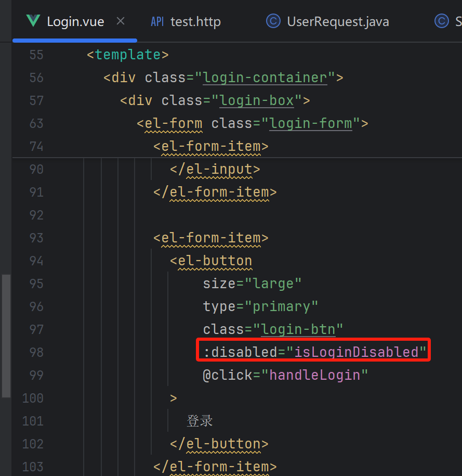Viewport: 462px width, 476px height.
Task: Click the login-btn class name
Action: click(x=298, y=330)
